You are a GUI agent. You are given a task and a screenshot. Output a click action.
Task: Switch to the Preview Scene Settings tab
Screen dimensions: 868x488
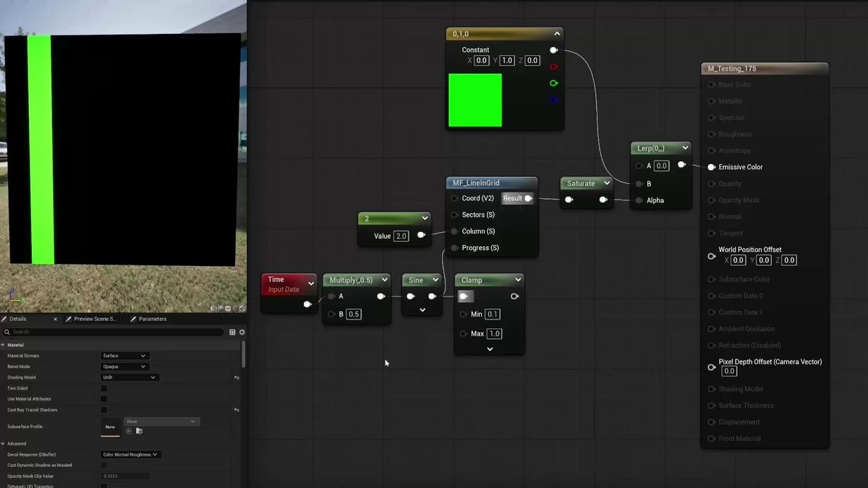tap(94, 319)
